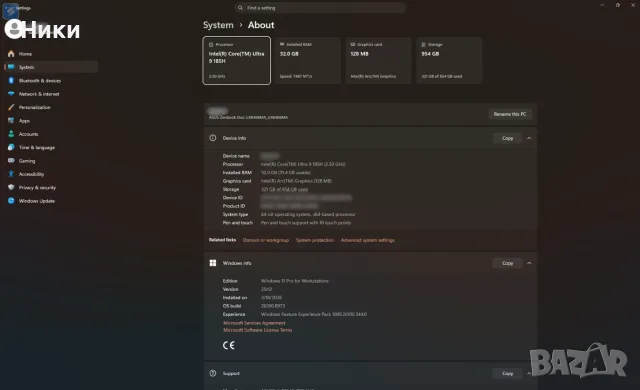
Task: Open Microsoft Services Agreement link
Action: [254, 323]
